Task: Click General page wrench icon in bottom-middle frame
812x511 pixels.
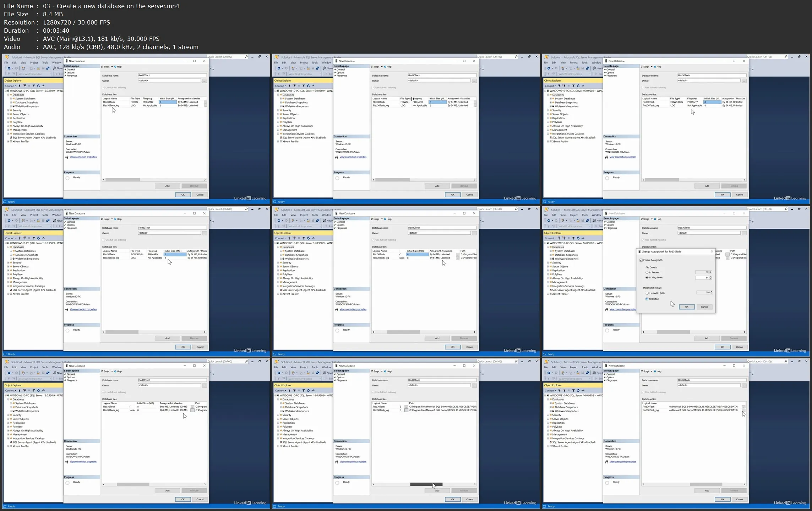Action: (x=335, y=374)
